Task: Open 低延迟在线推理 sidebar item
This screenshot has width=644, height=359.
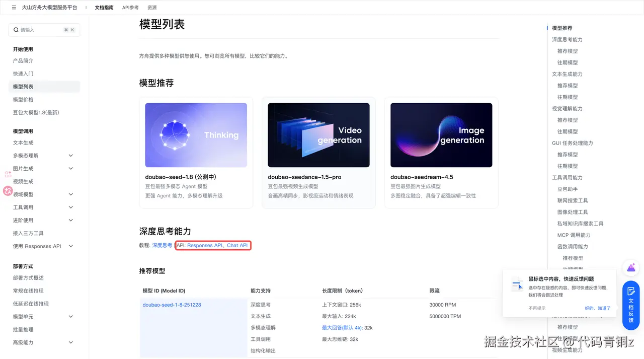Action: [x=31, y=304]
